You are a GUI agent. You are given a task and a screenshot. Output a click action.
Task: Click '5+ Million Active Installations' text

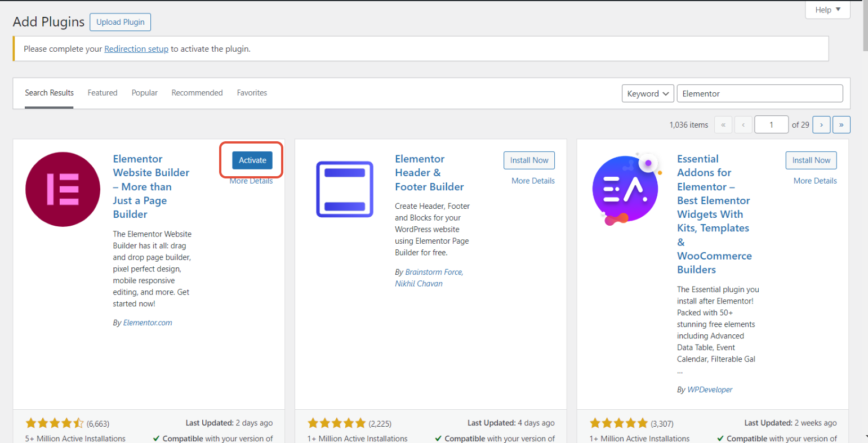[75, 438]
